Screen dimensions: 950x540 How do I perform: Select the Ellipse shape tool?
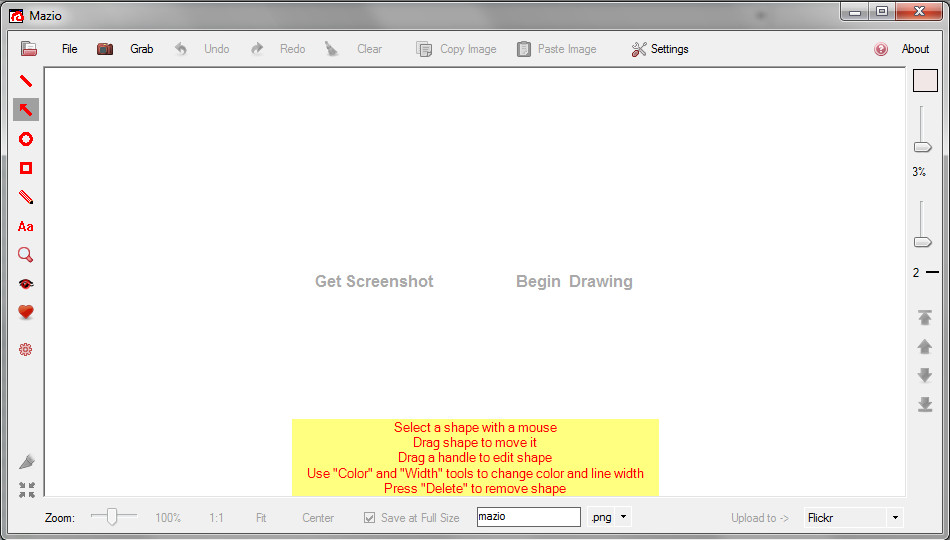25,139
